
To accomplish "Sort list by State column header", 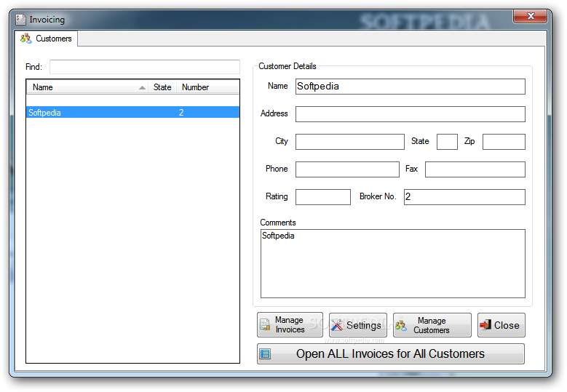I will (162, 87).
